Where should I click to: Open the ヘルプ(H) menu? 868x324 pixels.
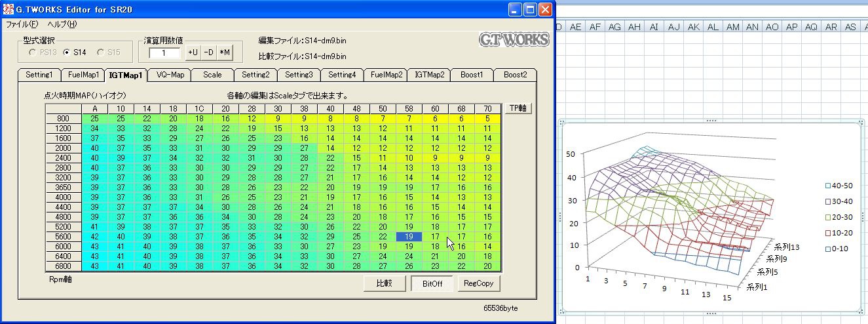[x=62, y=24]
